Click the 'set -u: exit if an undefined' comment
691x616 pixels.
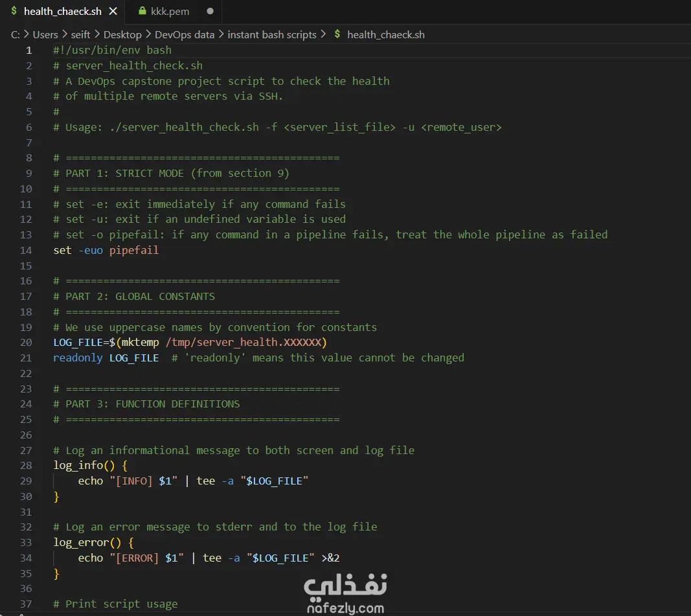click(x=199, y=219)
